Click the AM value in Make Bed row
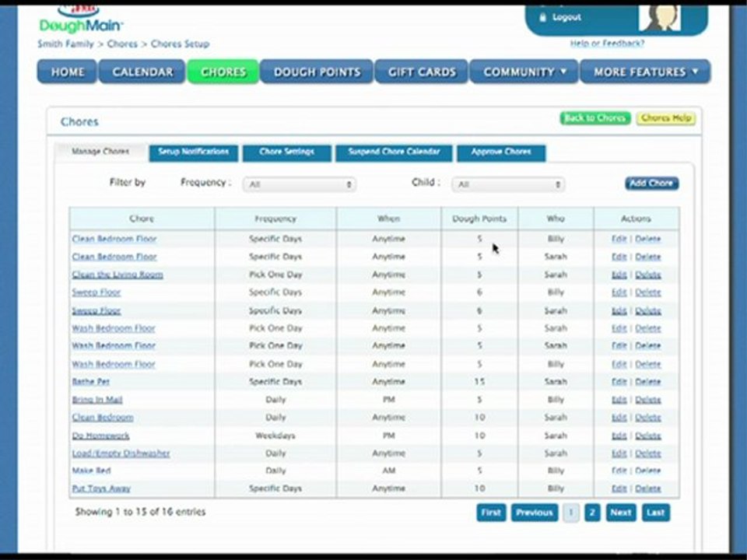 pos(389,471)
